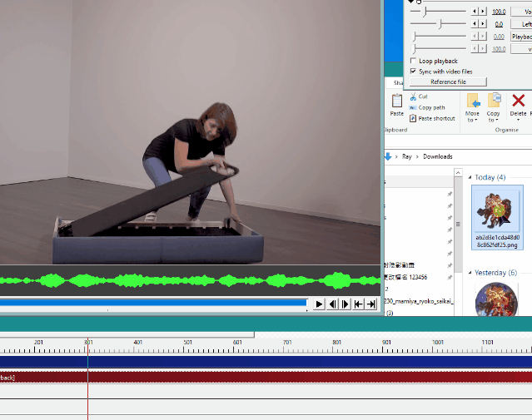
Task: Click the Copy to folder icon
Action: [494, 101]
